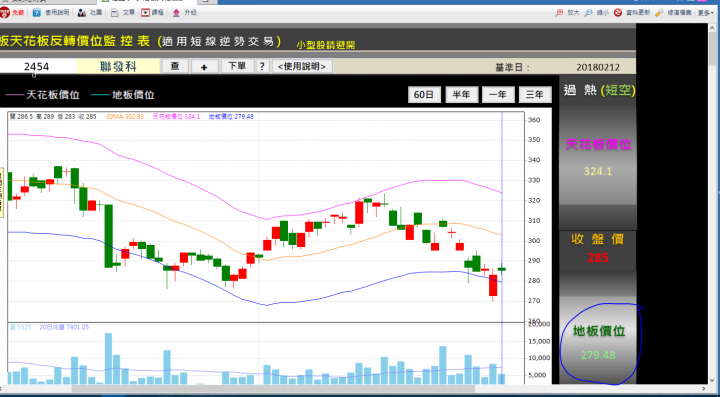This screenshot has width=720, height=397.
Task: Zoom out with the 縮小 magnifier
Action: coord(596,13)
